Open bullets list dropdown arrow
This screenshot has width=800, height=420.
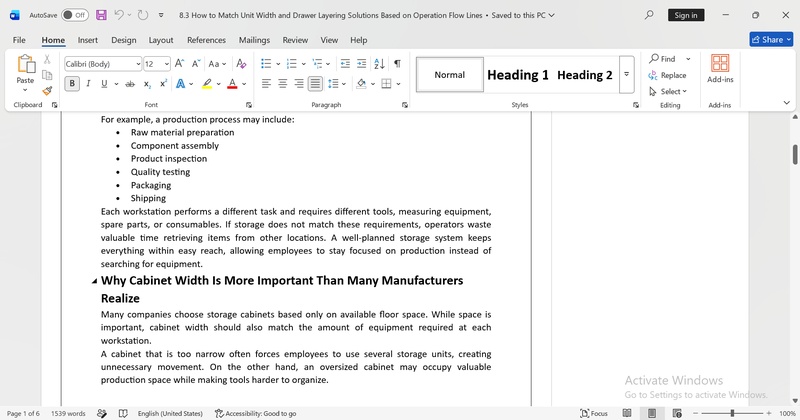[x=278, y=64]
